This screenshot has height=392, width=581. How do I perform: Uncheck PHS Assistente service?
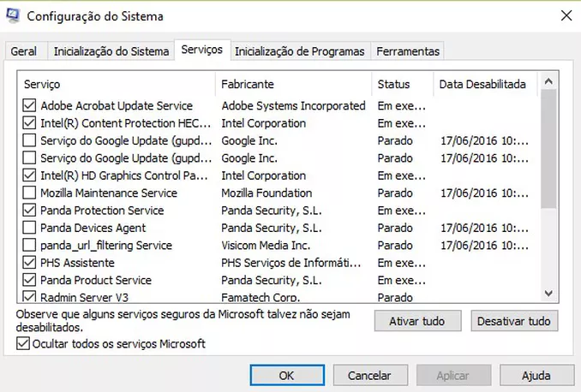pyautogui.click(x=29, y=263)
